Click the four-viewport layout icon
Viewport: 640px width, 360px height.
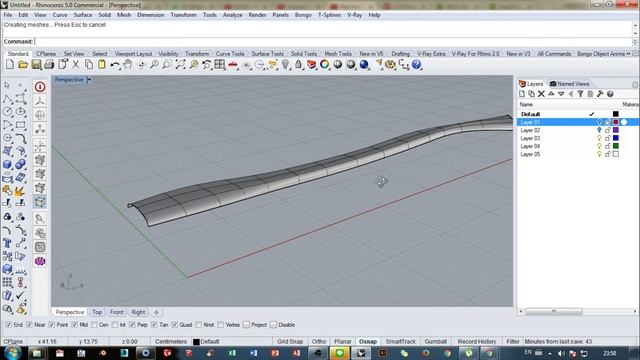pos(220,64)
